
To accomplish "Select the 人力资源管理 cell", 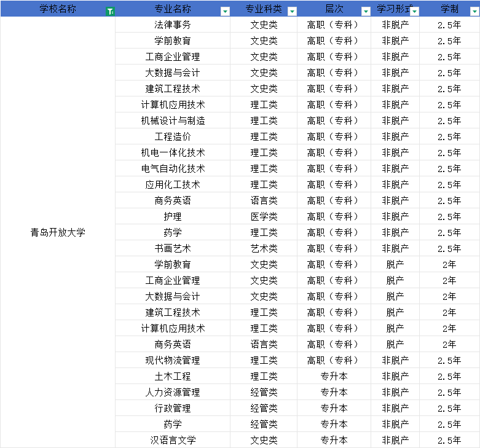I will point(173,392).
